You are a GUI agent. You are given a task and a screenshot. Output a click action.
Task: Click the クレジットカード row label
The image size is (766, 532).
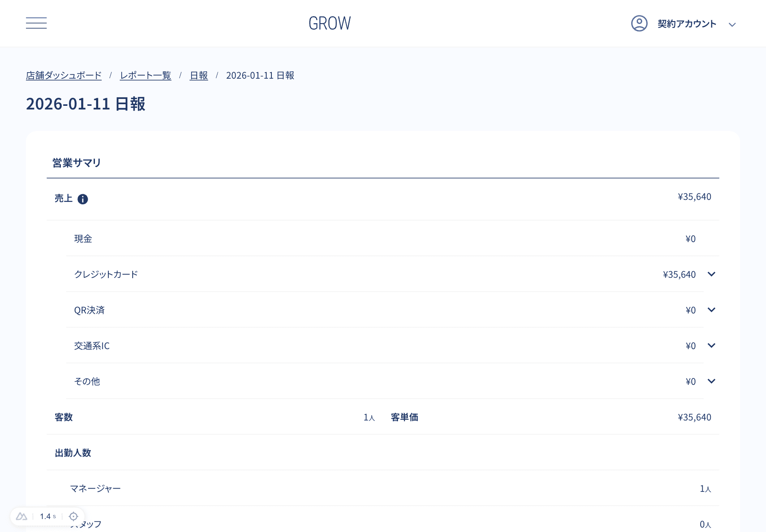106,275
